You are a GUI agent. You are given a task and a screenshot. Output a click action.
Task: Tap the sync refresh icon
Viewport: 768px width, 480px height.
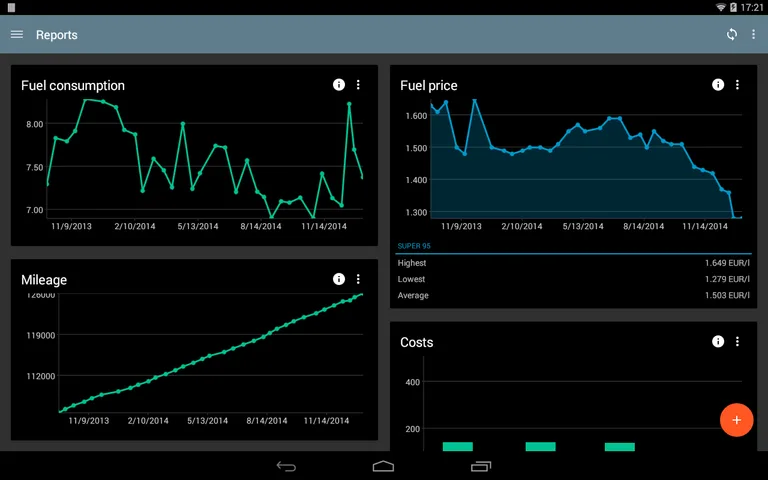[732, 35]
